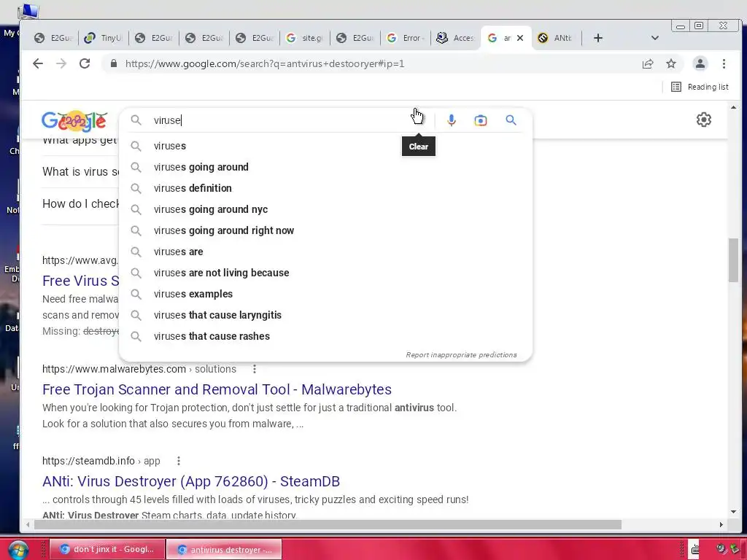747x560 pixels.
Task: Click the malwarebytes.com URL breadcrumb
Action: [x=139, y=369]
